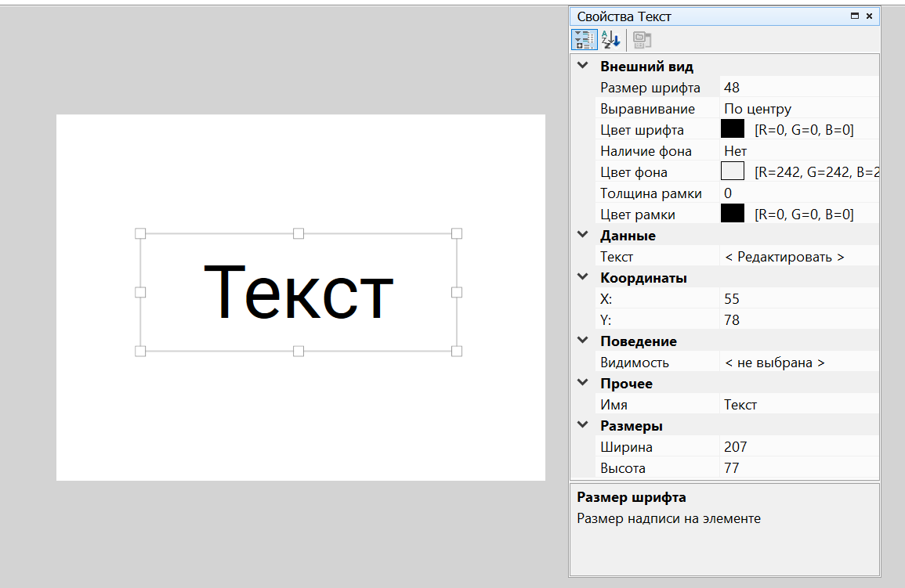The image size is (905, 588).
Task: Sort properties alphabetically
Action: [x=610, y=39]
